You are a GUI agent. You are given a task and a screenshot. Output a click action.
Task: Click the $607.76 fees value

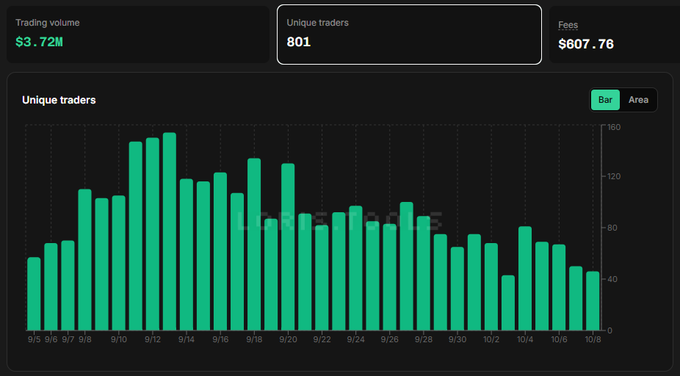[x=586, y=44]
